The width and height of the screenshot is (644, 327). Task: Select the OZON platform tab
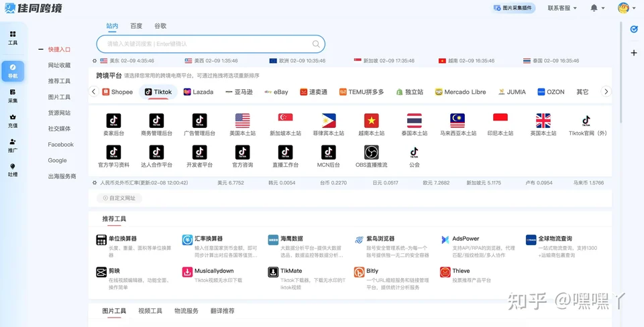tap(551, 92)
